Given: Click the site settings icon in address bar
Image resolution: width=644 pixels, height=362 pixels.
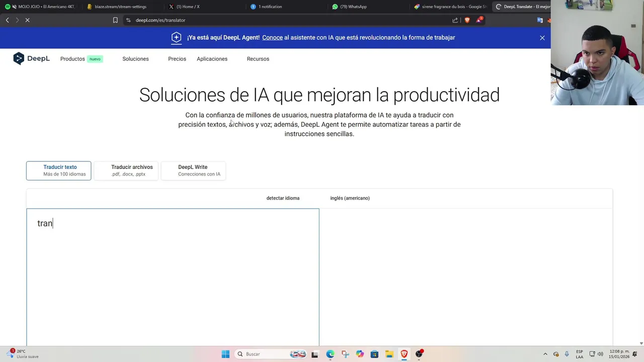Looking at the screenshot, I should [128, 20].
